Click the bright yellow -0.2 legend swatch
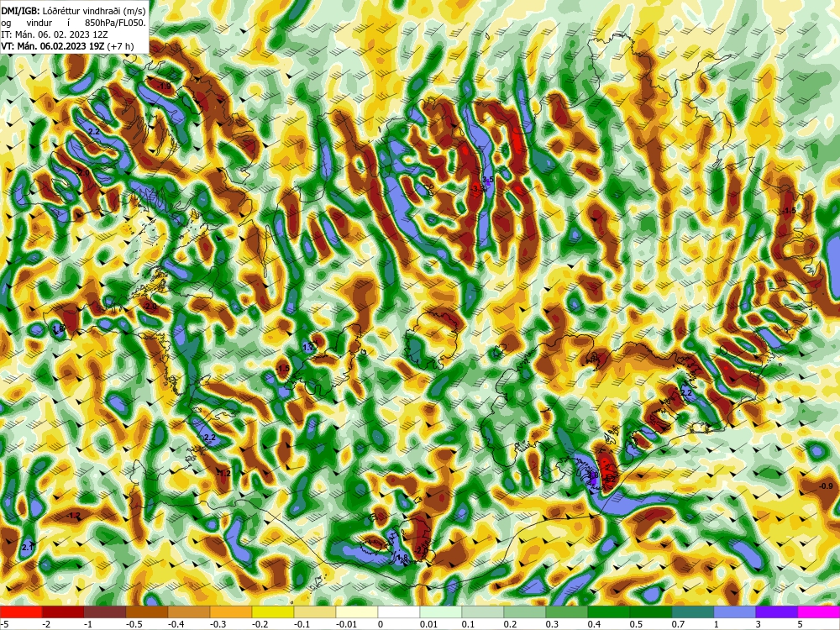 (273, 612)
